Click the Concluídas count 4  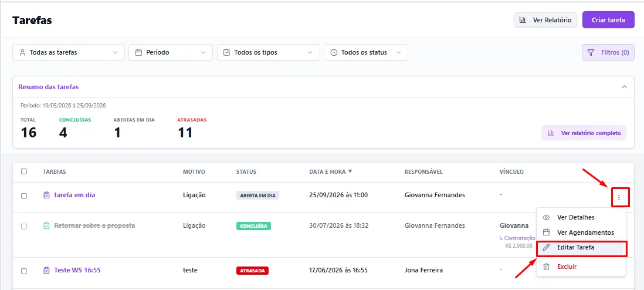63,133
